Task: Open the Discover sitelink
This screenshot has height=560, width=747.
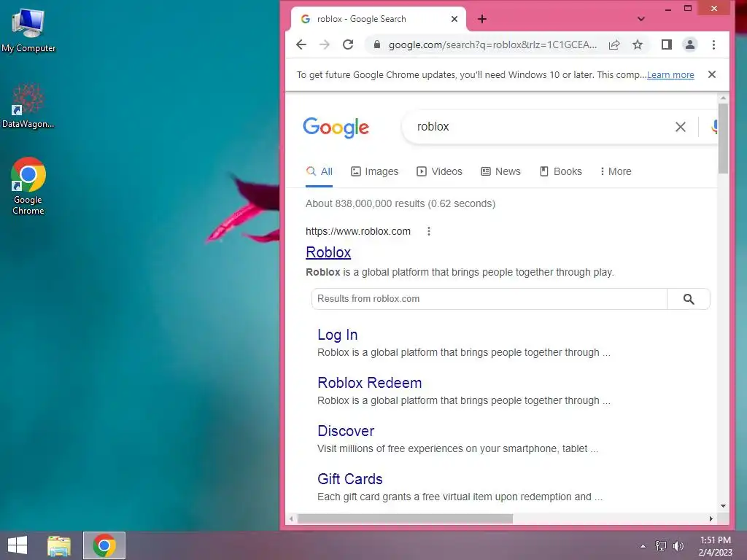Action: coord(346,431)
